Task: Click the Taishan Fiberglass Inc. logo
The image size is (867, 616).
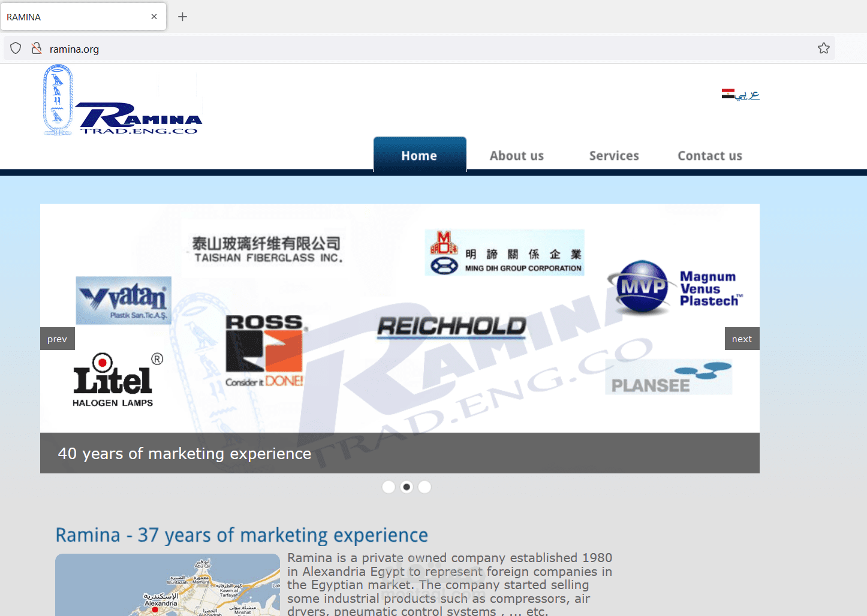Action: point(267,249)
